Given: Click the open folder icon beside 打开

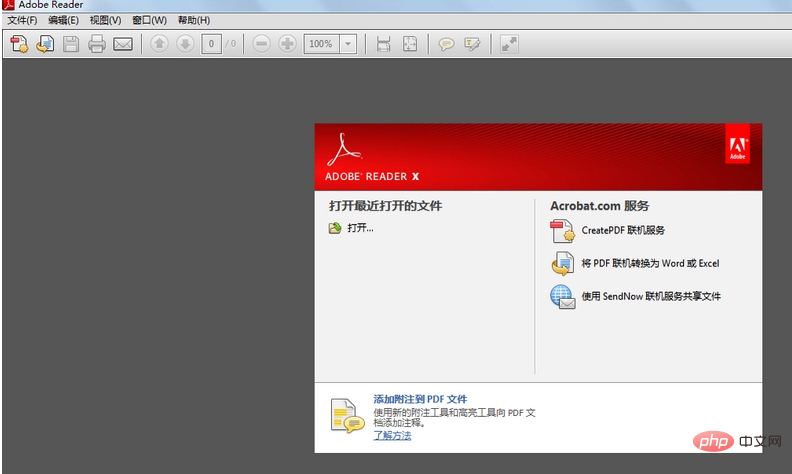Looking at the screenshot, I should (335, 228).
